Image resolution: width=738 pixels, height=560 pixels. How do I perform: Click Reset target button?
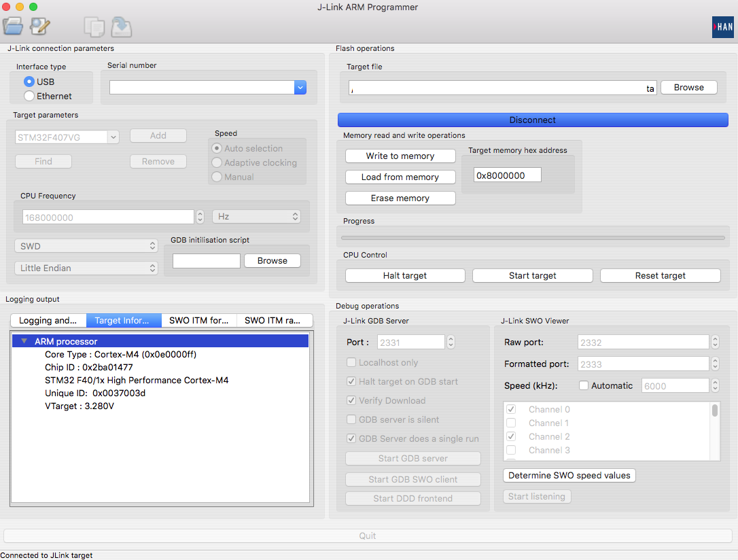[661, 275]
